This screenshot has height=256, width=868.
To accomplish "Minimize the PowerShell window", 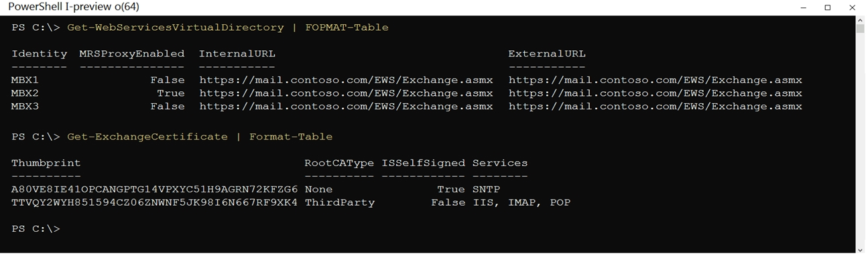I will click(x=803, y=7).
